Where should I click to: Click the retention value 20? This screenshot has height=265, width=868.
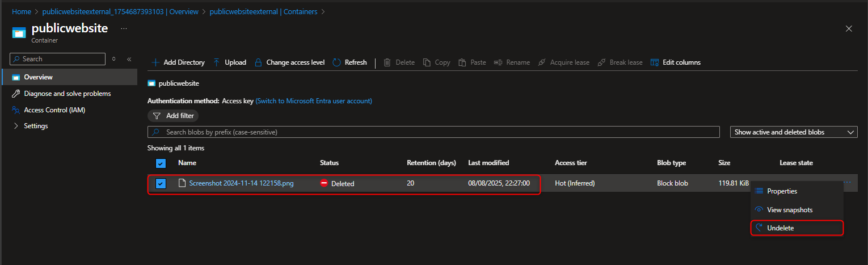pyautogui.click(x=411, y=183)
